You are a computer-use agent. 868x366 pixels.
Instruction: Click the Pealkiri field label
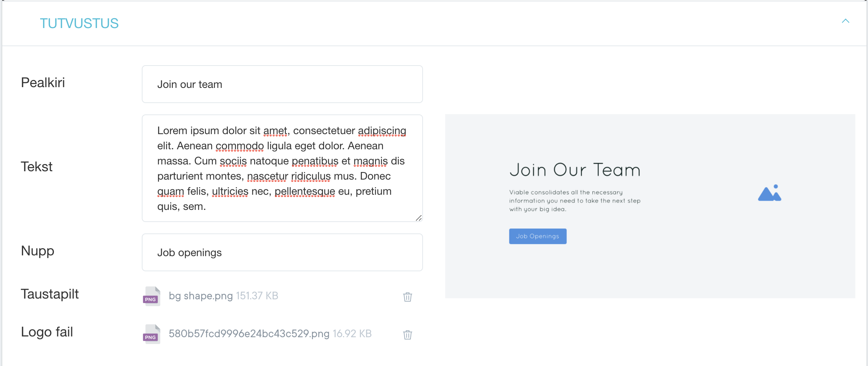click(43, 83)
